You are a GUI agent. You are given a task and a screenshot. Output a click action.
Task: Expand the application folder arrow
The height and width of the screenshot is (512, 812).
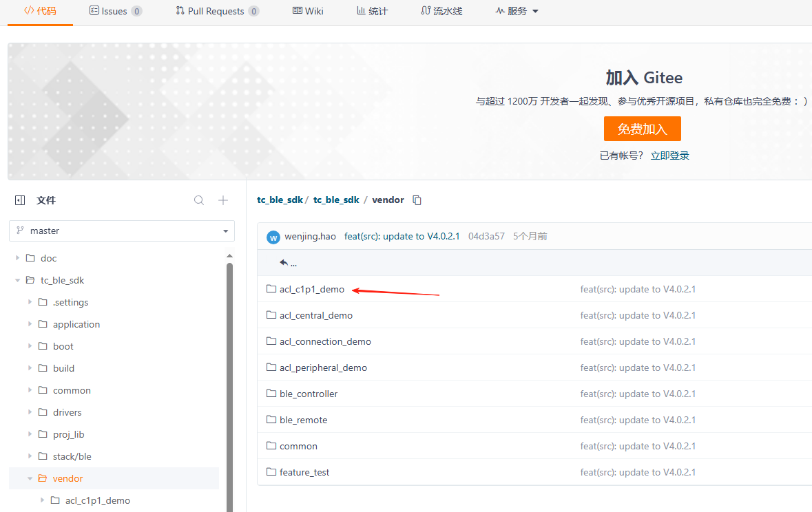tap(30, 324)
